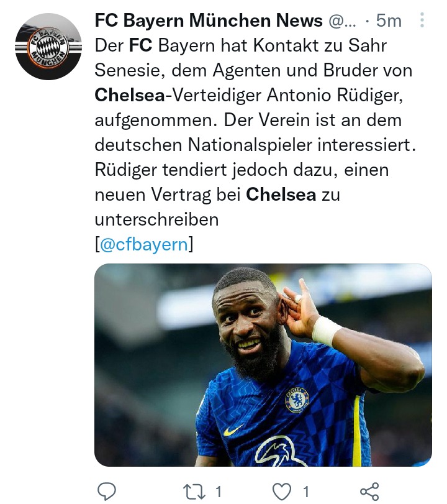Click the bold FC keyword in the tweet

(x=140, y=45)
